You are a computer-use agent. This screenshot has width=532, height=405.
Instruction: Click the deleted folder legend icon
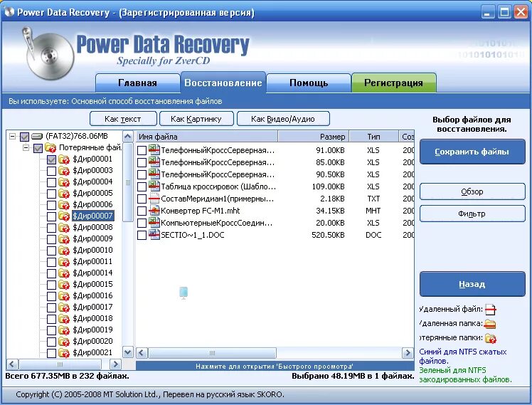[x=490, y=324]
